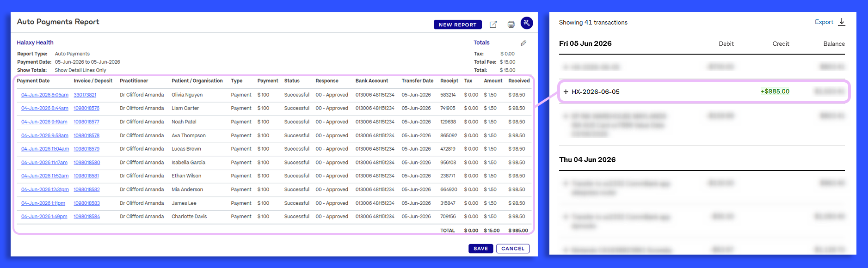Open payment date 04-Jun-2026 1:11pm
Image resolution: width=868 pixels, height=268 pixels.
pos(43,203)
